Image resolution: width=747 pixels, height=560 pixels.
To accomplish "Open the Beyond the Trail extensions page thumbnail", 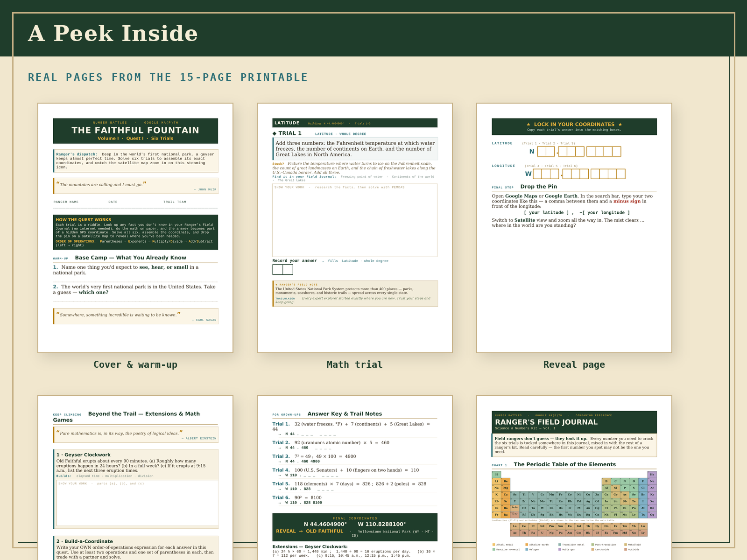I will [135, 478].
